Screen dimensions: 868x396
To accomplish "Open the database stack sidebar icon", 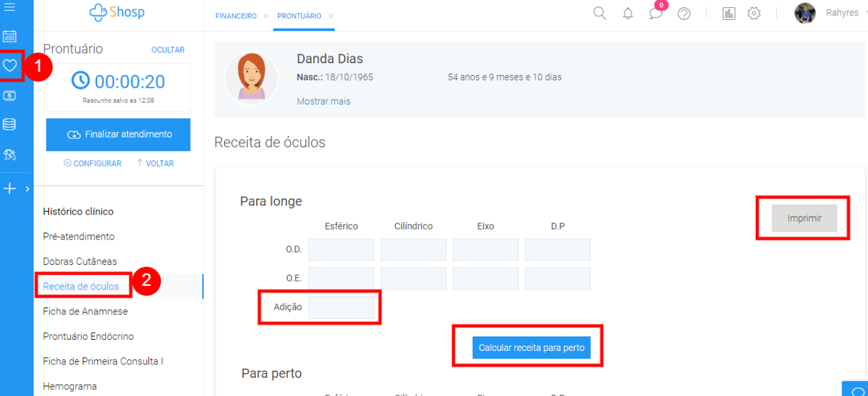I will 9,124.
